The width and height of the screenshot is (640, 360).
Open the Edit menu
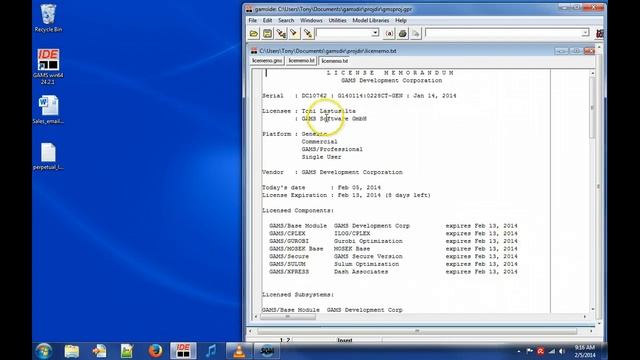[x=267, y=20]
